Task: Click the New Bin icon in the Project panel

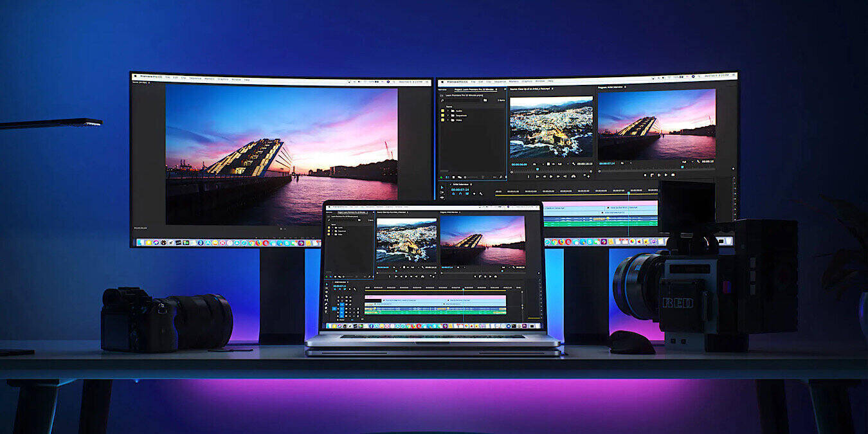Action: coord(505,176)
